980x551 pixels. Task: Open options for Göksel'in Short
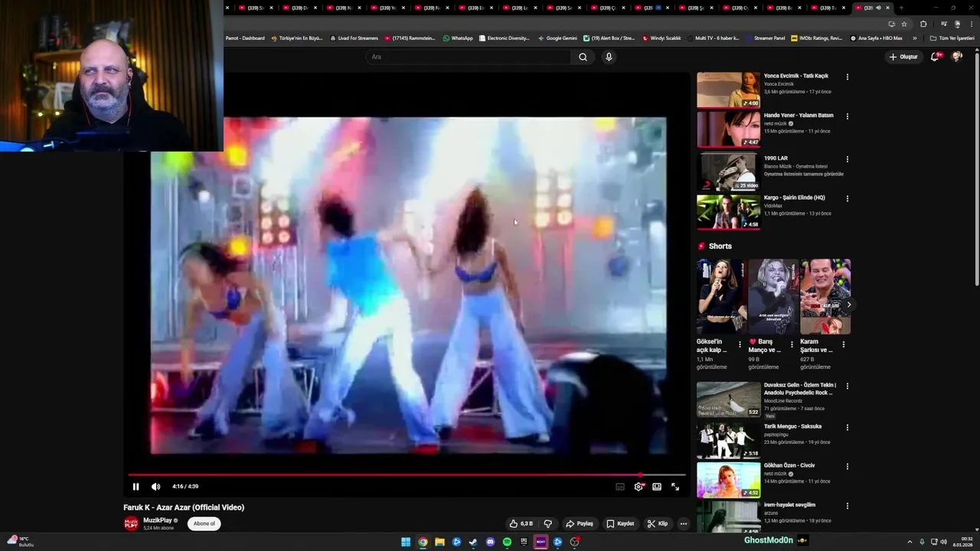[740, 344]
